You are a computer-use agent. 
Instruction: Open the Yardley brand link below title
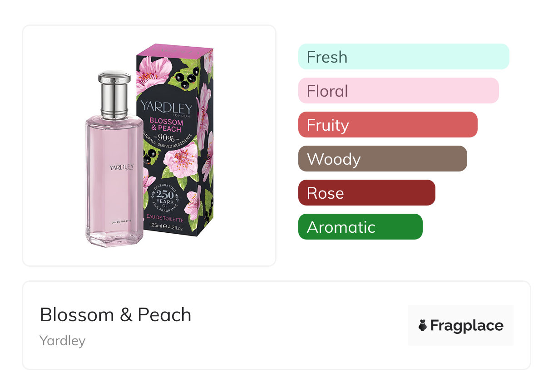click(x=62, y=341)
